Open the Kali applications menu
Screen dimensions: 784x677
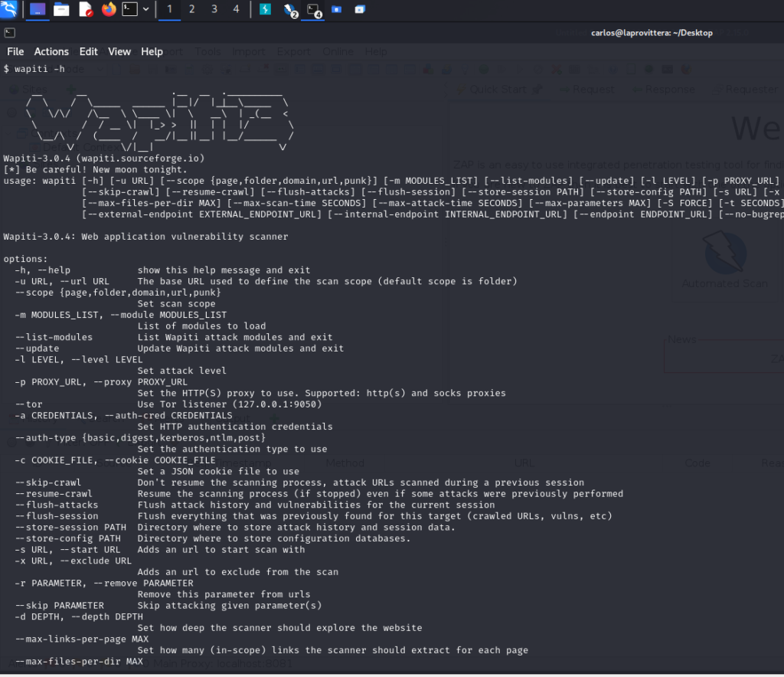9,10
